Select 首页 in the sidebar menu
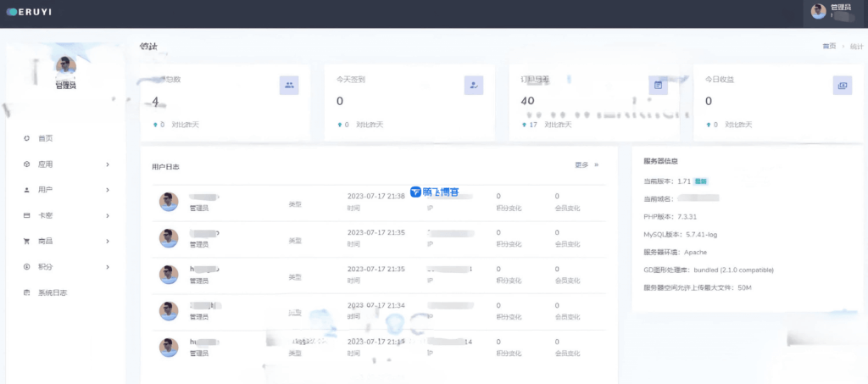Image resolution: width=868 pixels, height=384 pixels. click(46, 138)
